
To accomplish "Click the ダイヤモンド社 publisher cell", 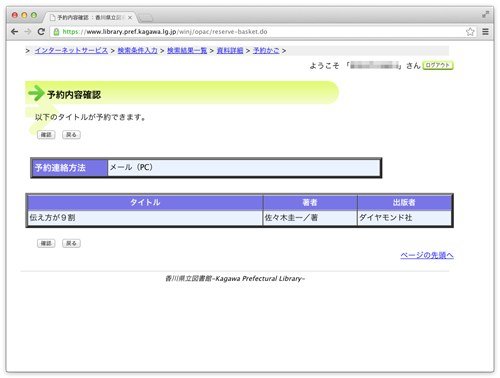I will coord(404,218).
